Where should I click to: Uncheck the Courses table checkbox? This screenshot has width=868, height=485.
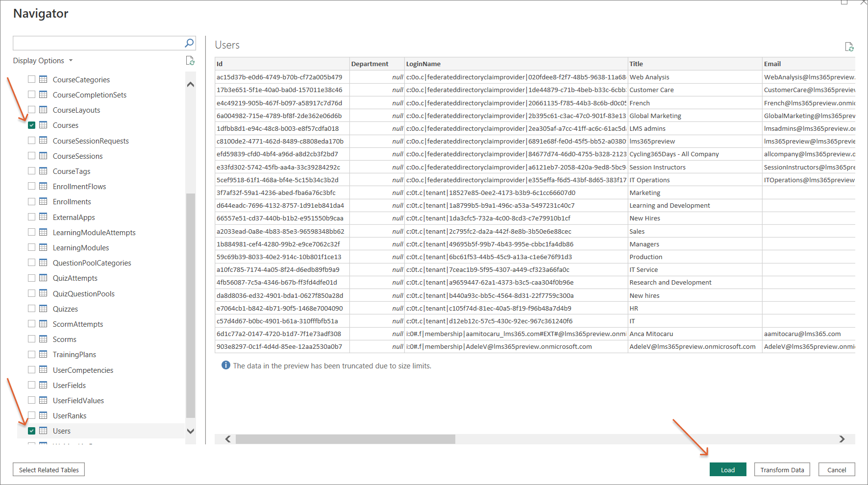tap(31, 125)
